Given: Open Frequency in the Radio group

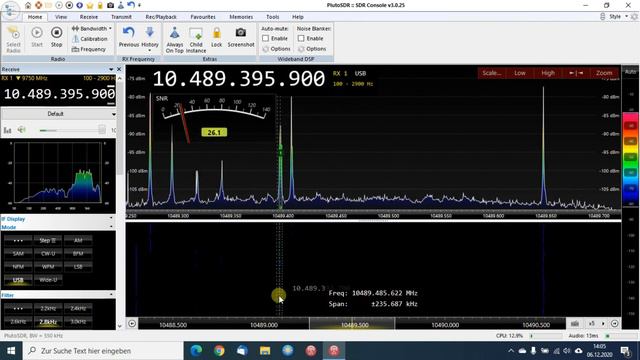Looking at the screenshot, I should coord(89,49).
